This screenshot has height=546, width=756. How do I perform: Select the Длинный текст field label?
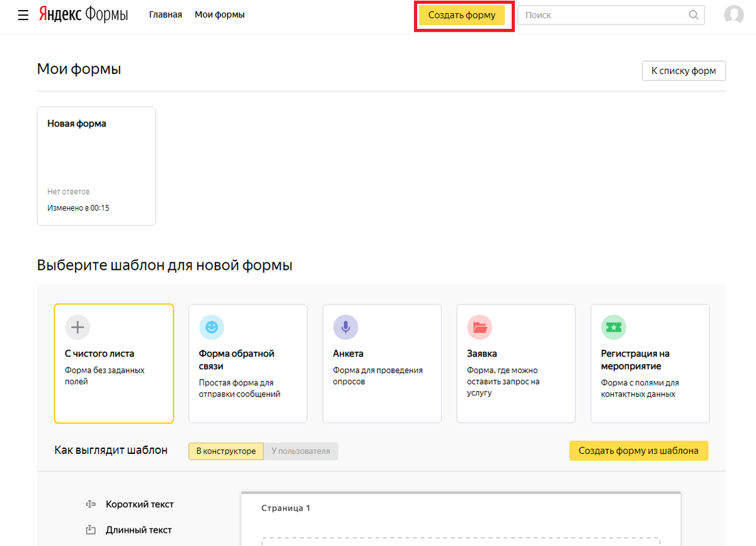click(139, 530)
